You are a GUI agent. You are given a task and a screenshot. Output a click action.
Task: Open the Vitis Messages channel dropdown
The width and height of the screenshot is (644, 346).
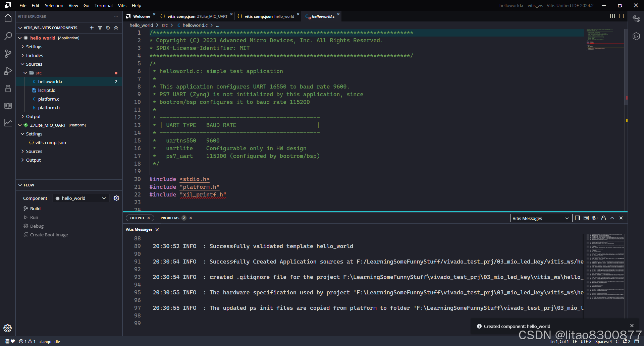click(x=541, y=218)
